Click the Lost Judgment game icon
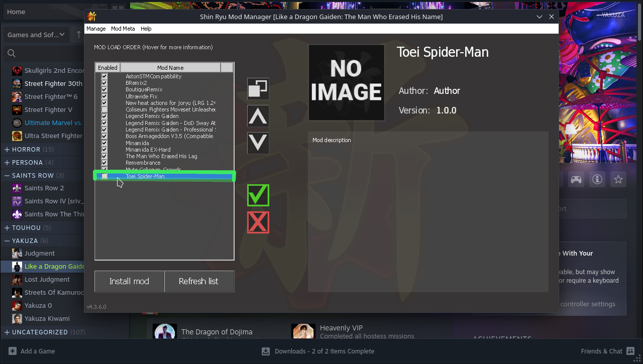 (17, 279)
